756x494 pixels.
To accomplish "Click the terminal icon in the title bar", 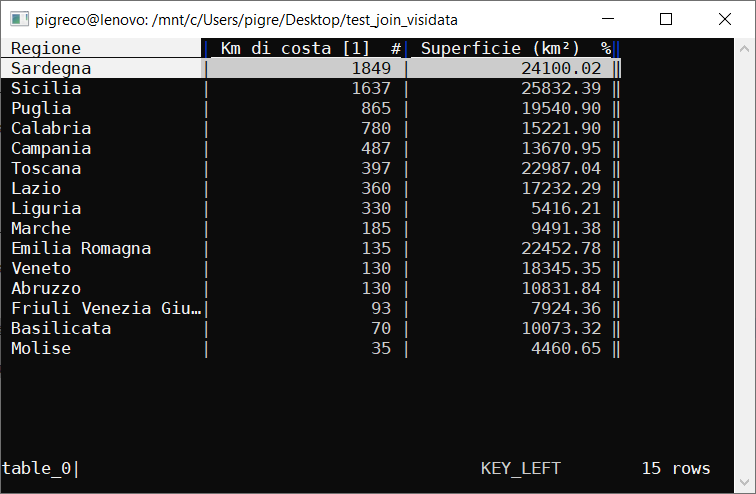I will click(x=17, y=19).
